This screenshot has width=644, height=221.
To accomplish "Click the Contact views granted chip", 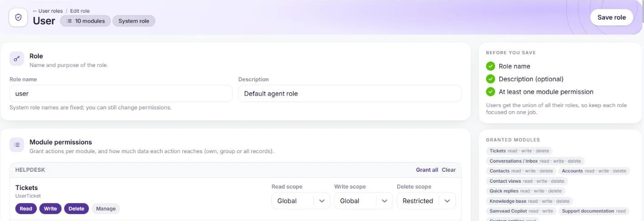I will 527,181.
